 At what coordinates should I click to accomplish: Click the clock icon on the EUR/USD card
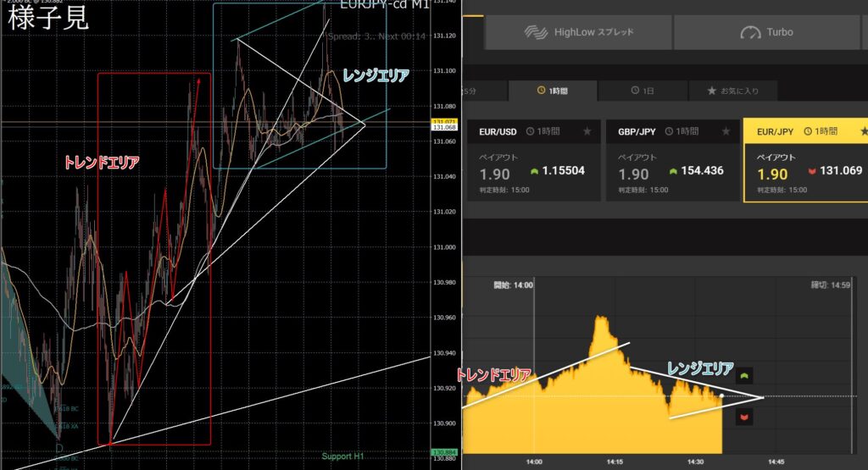coord(530,131)
